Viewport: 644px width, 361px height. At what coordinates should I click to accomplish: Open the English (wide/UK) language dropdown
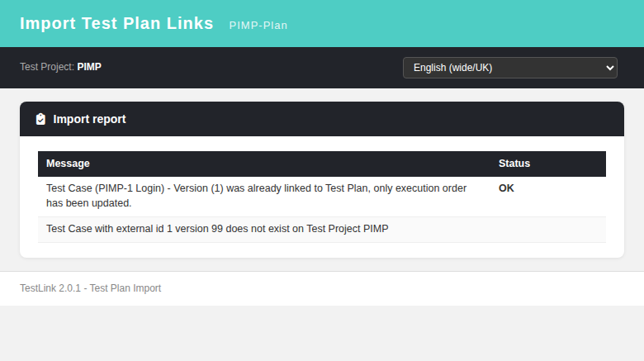509,68
